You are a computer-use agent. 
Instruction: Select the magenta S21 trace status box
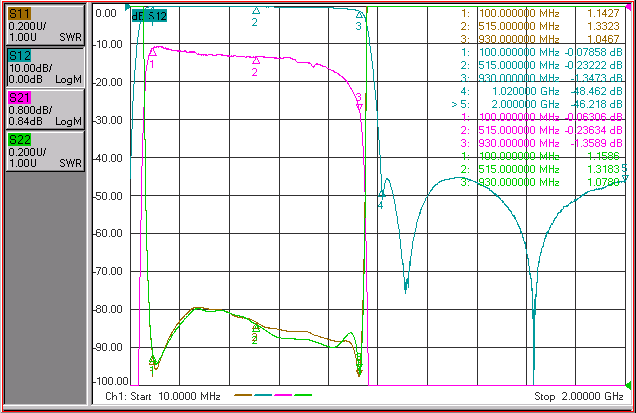(x=45, y=109)
